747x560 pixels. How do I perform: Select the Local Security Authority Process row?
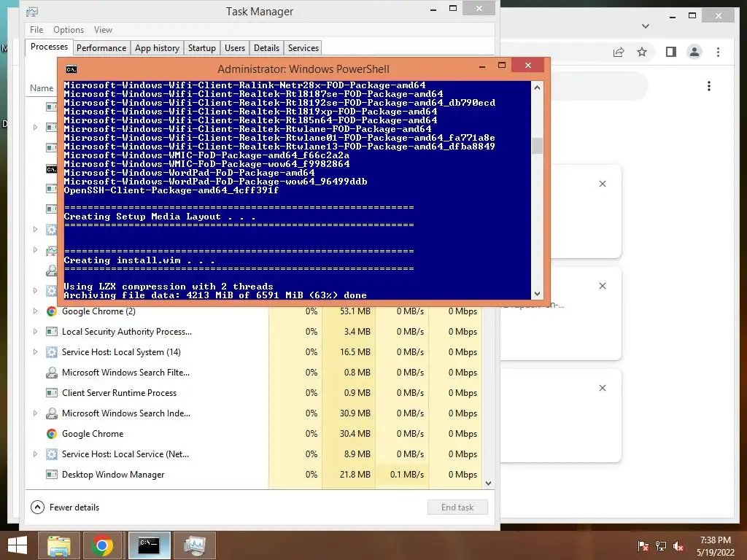254,332
